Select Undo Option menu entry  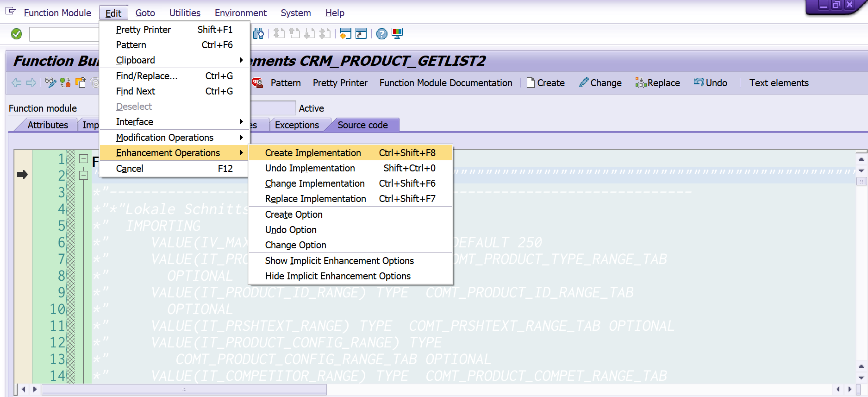[x=350, y=230]
